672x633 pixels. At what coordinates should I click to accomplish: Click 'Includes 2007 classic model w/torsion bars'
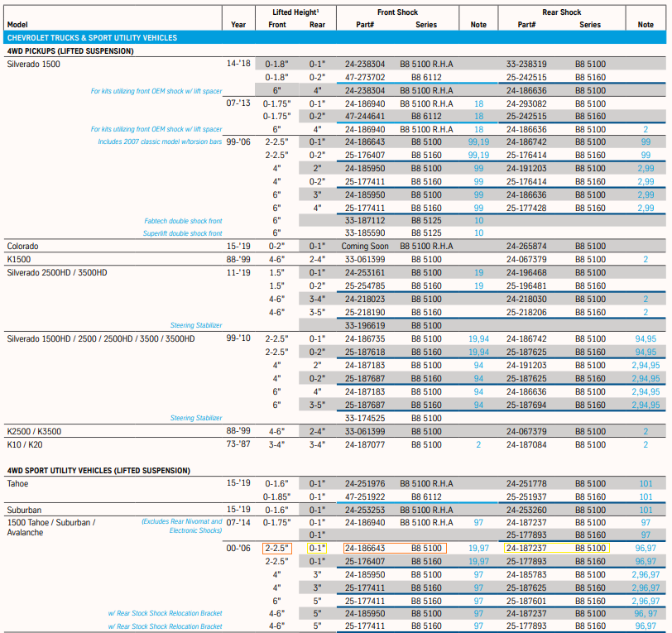[160, 141]
